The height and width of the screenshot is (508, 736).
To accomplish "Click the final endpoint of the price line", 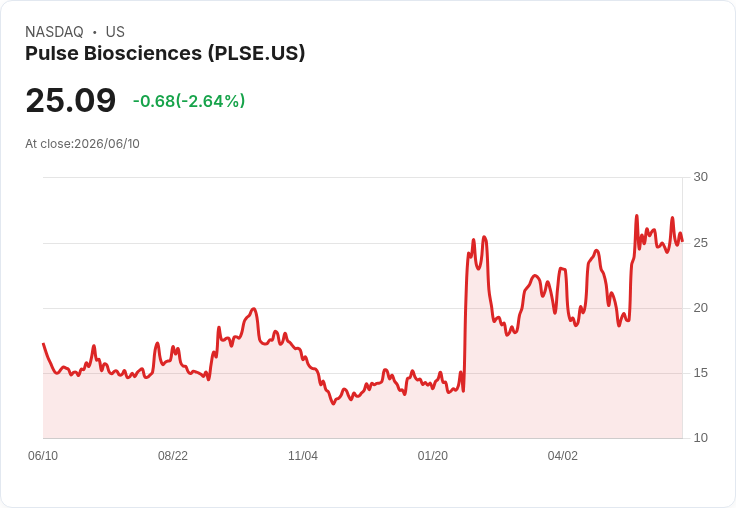I will [x=682, y=241].
